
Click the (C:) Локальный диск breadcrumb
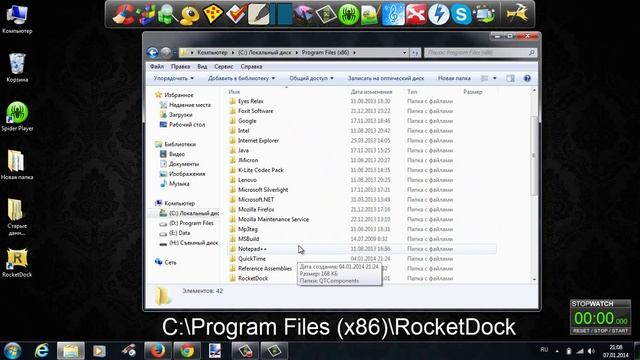point(264,53)
